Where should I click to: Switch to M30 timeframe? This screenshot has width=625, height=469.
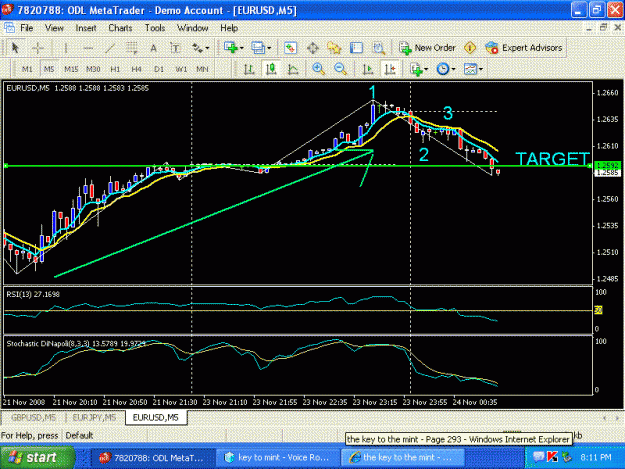point(93,69)
